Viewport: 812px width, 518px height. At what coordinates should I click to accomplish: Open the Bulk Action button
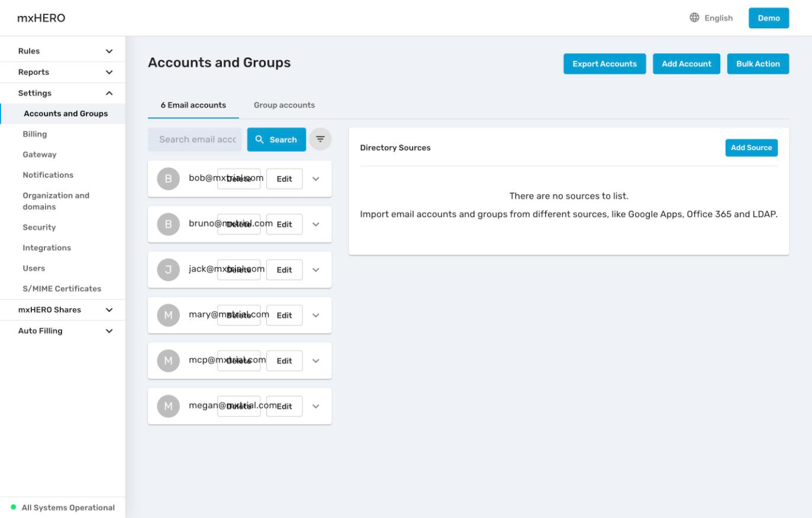coord(758,64)
